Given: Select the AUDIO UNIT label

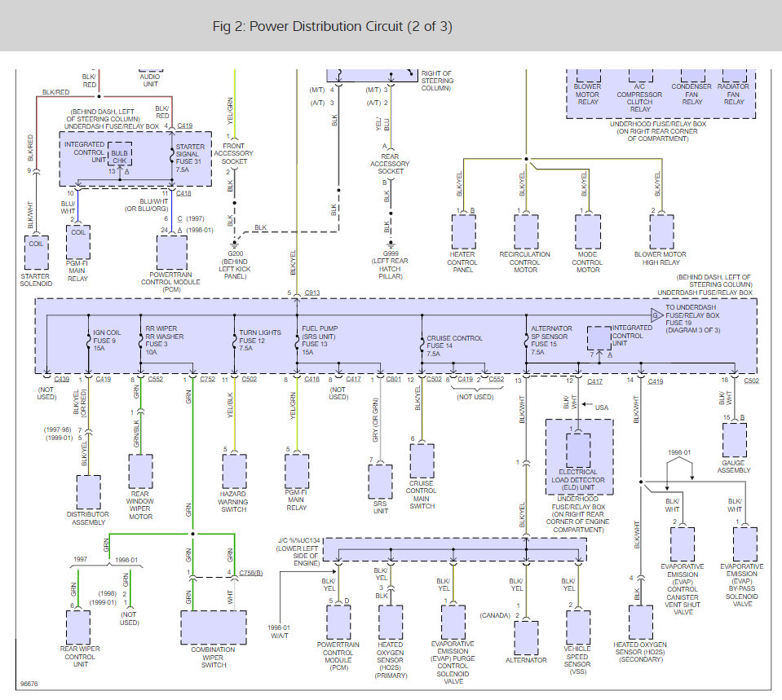Looking at the screenshot, I should click(150, 81).
